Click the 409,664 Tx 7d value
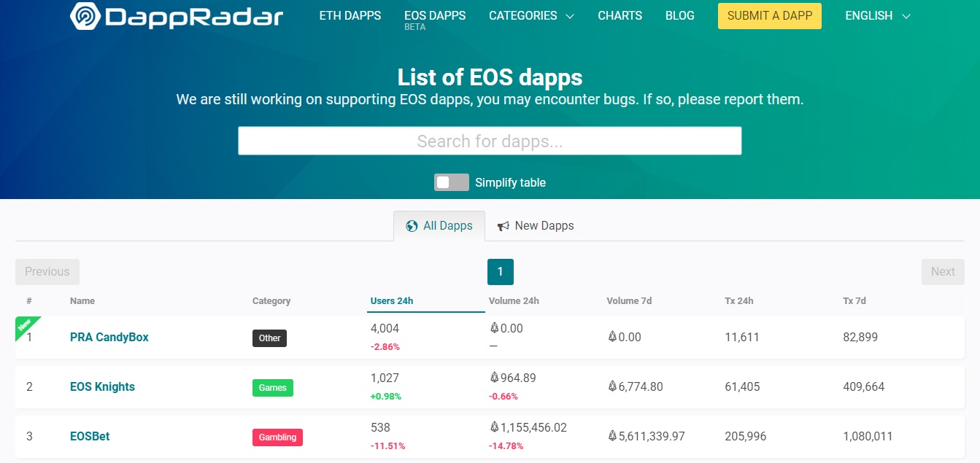The image size is (980, 463). tap(864, 386)
